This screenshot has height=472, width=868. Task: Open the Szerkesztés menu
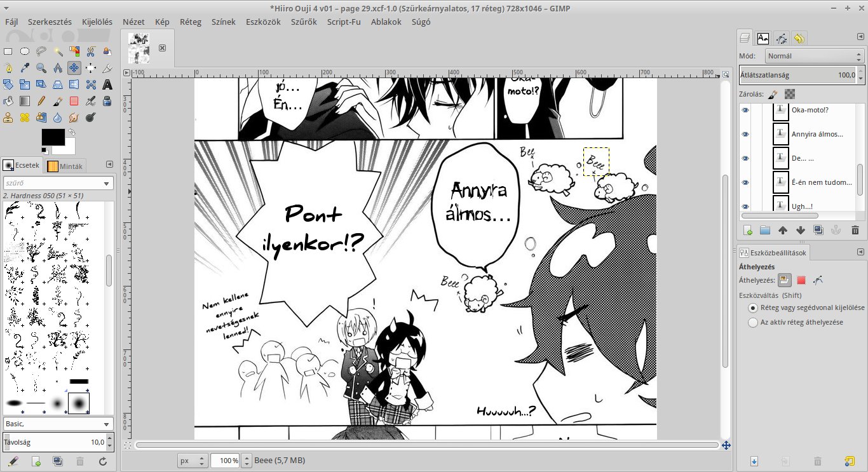tap(50, 22)
